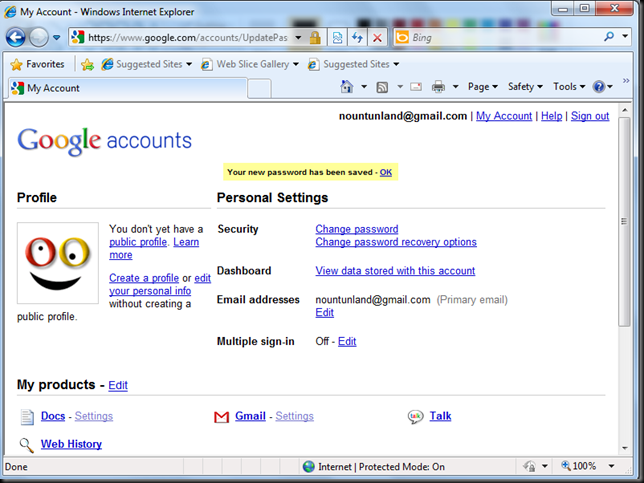The image size is (644, 483).
Task: Open Docs Settings link
Action: coord(94,416)
